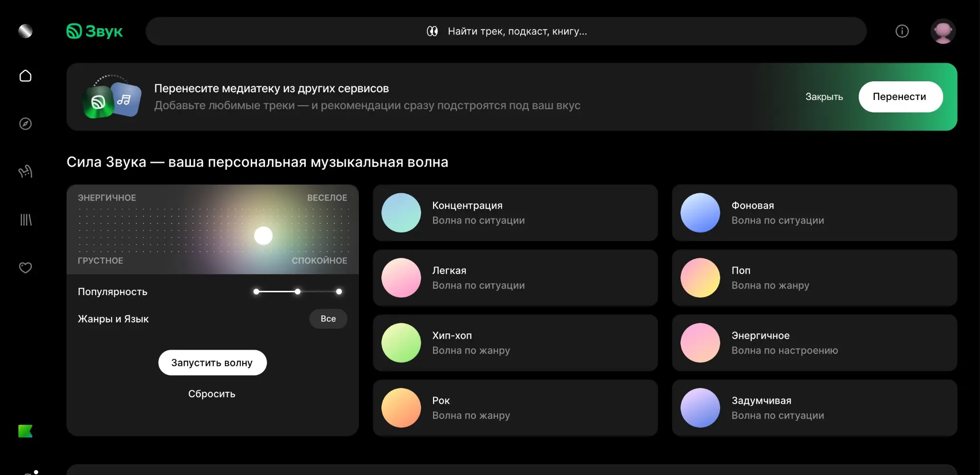Click the Популярность label
Image resolution: width=980 pixels, height=475 pixels.
[x=112, y=291]
